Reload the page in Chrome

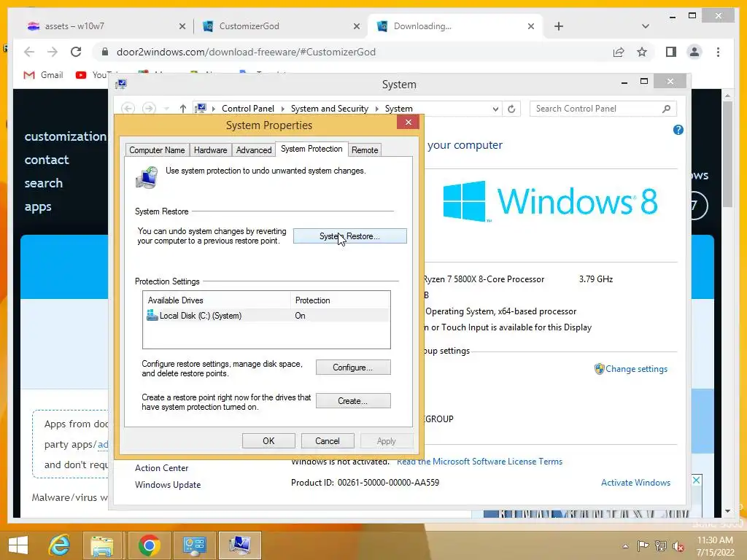[76, 52]
